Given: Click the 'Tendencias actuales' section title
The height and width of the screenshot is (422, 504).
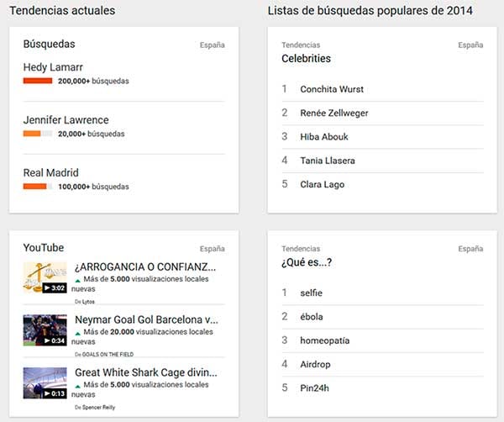Looking at the screenshot, I should 62,11.
